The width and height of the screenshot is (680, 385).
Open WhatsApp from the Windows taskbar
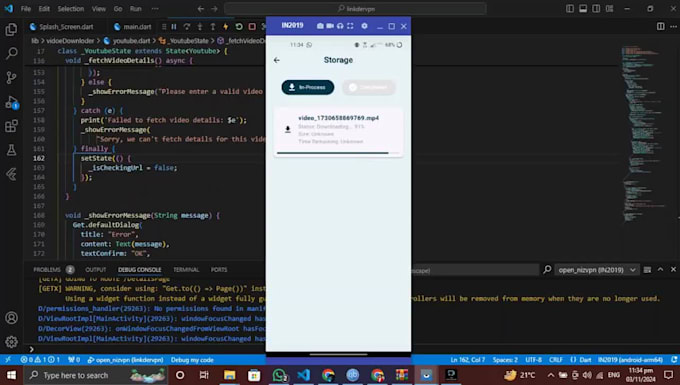279,375
